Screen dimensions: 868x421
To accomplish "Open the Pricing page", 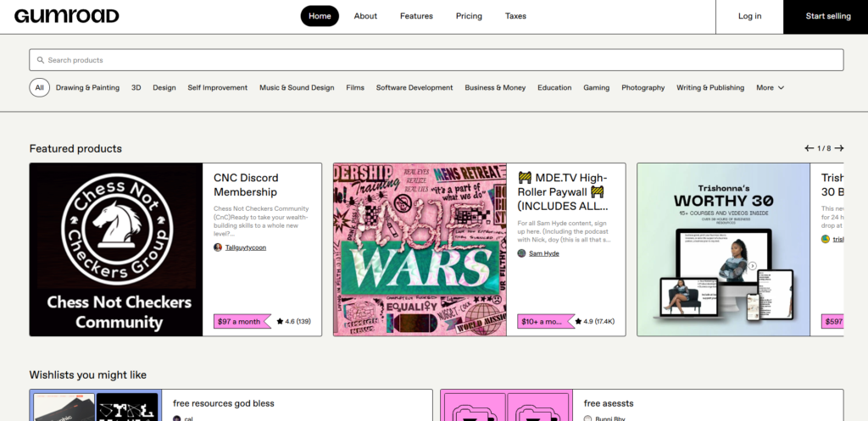I will [x=469, y=16].
